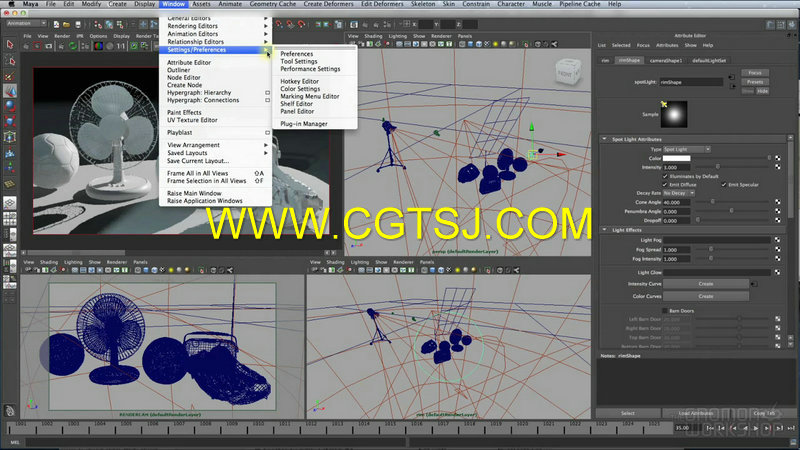Toggle Emit Specular checkbox
Image resolution: width=800 pixels, height=450 pixels.
[723, 184]
